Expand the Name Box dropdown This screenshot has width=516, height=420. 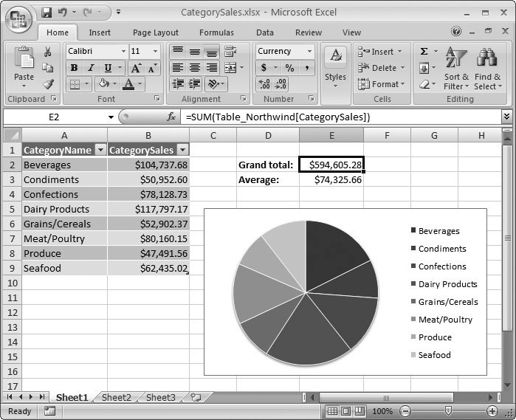pyautogui.click(x=111, y=117)
